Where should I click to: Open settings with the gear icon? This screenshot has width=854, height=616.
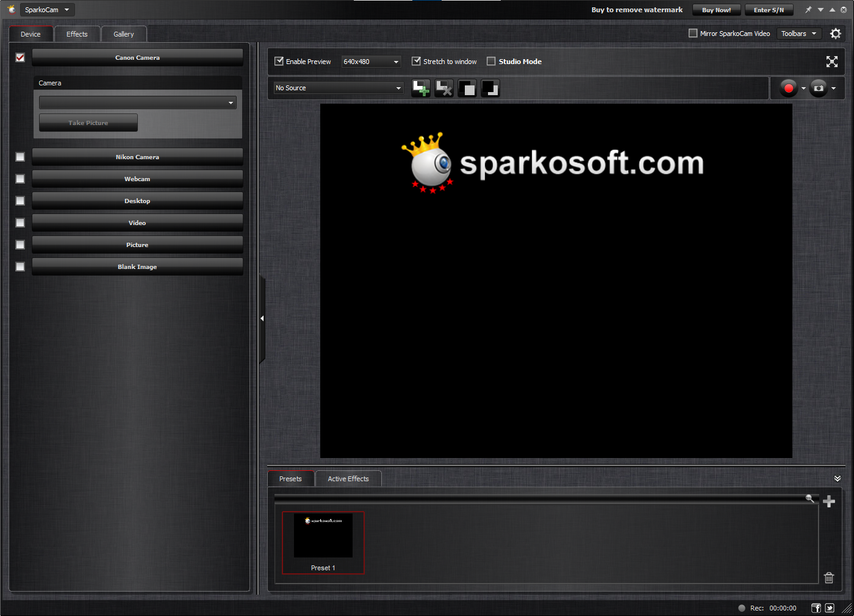tap(835, 34)
